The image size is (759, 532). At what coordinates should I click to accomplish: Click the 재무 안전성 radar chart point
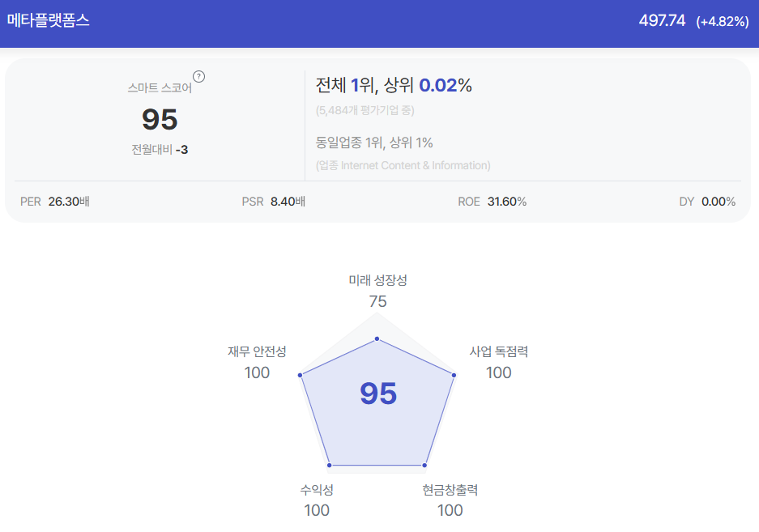[x=300, y=375]
